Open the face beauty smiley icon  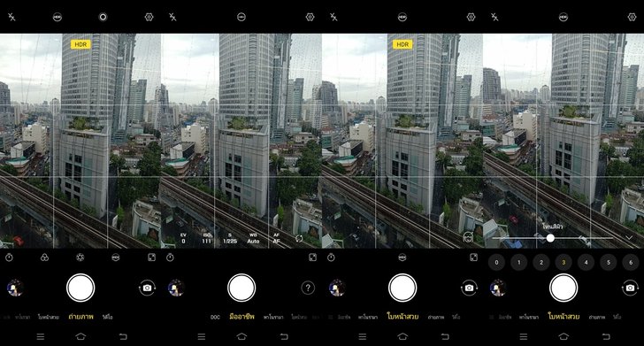[467, 237]
